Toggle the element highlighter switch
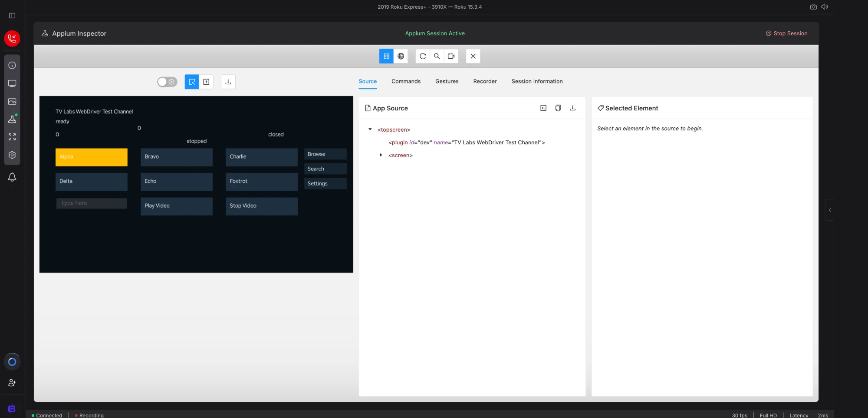The width and height of the screenshot is (868, 418). point(167,82)
